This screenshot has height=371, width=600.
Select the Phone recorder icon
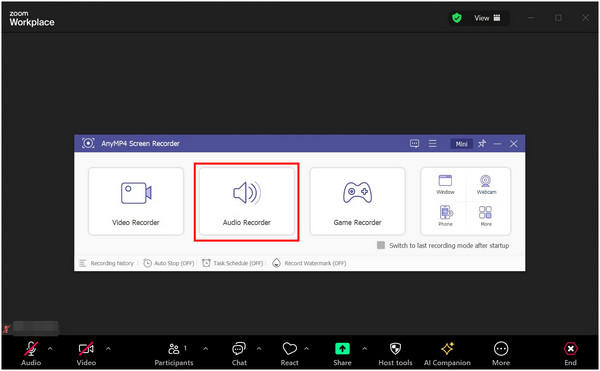click(x=445, y=216)
